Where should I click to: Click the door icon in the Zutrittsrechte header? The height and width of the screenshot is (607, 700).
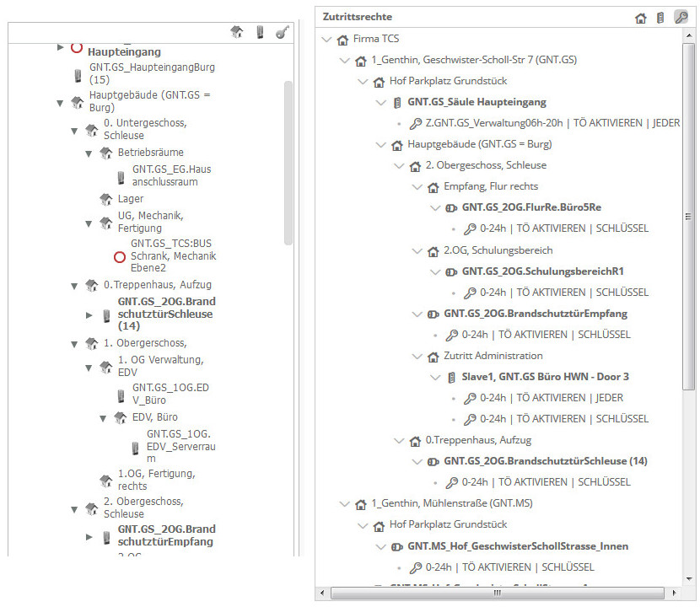coord(660,17)
